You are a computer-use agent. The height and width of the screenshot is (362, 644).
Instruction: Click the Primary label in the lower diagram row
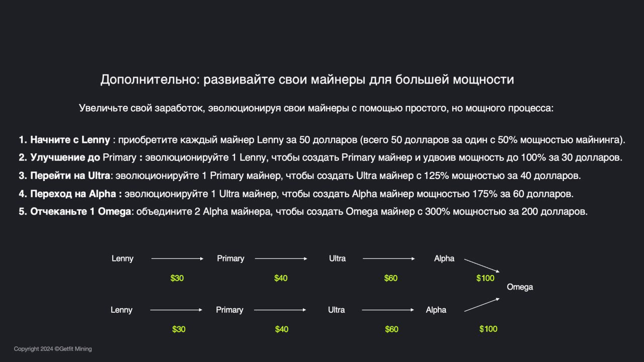click(229, 310)
